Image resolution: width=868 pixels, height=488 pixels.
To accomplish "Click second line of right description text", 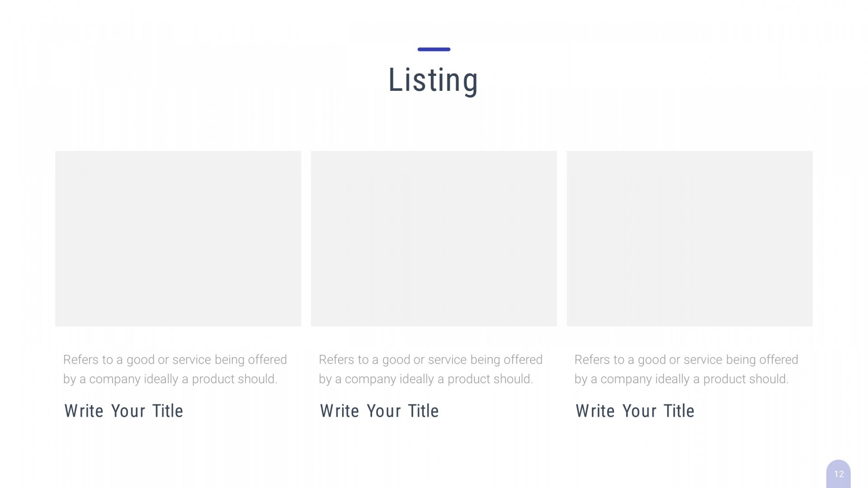I will tap(681, 379).
